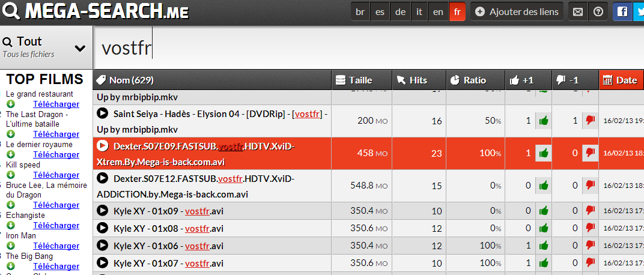This screenshot has height=275, width=644.
Task: Switch language to br
Action: point(360,12)
